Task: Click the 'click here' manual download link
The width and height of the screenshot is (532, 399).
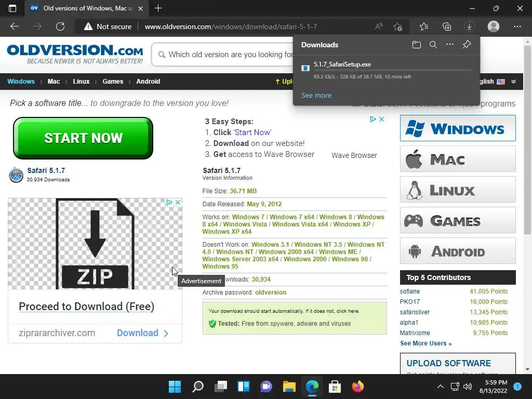Action: pyautogui.click(x=348, y=311)
